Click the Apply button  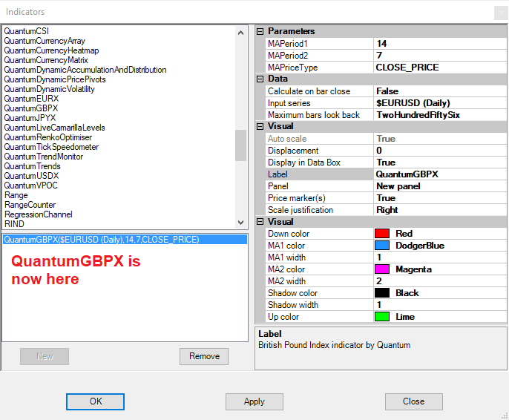click(254, 401)
